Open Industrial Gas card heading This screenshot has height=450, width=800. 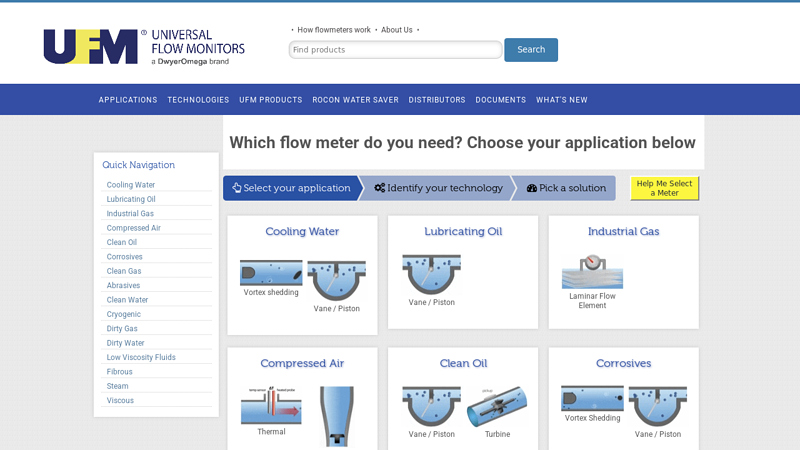pos(623,232)
